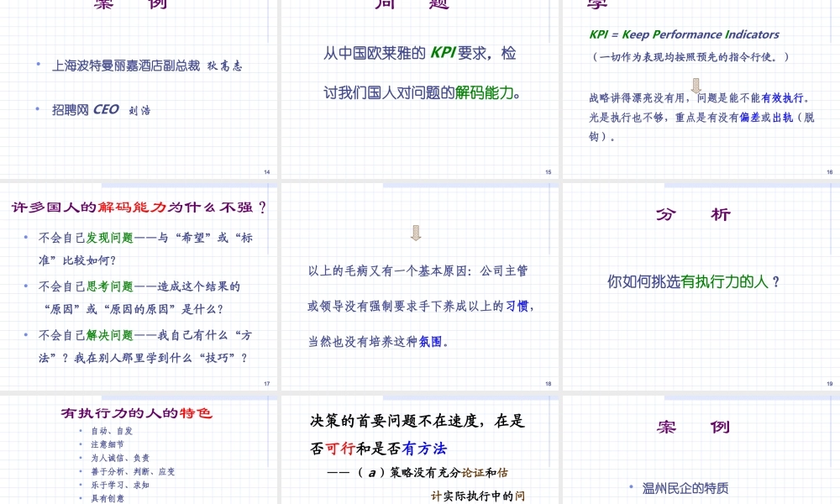The height and width of the screenshot is (504, 840).
Task: Click the down arrow shape on slide 18
Action: coord(416,233)
